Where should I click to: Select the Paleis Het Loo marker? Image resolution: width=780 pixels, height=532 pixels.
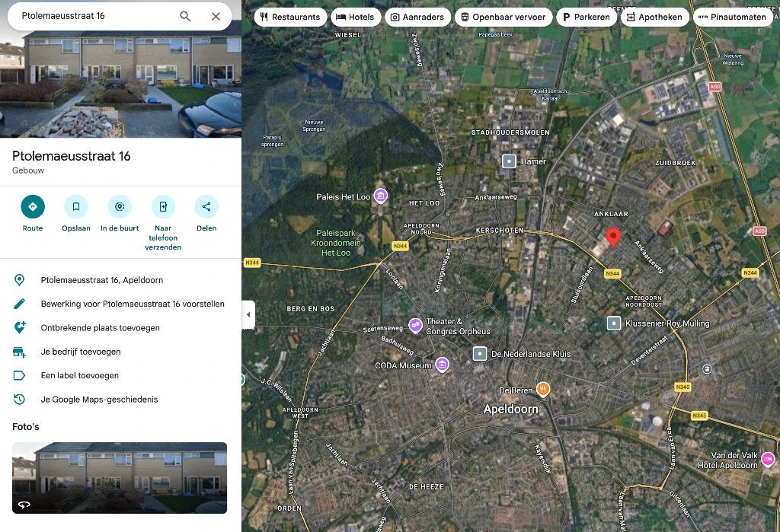(381, 196)
